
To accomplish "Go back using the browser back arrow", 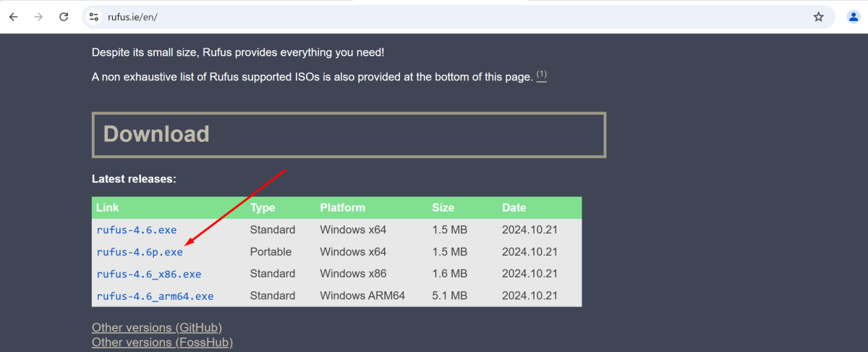I will (13, 17).
